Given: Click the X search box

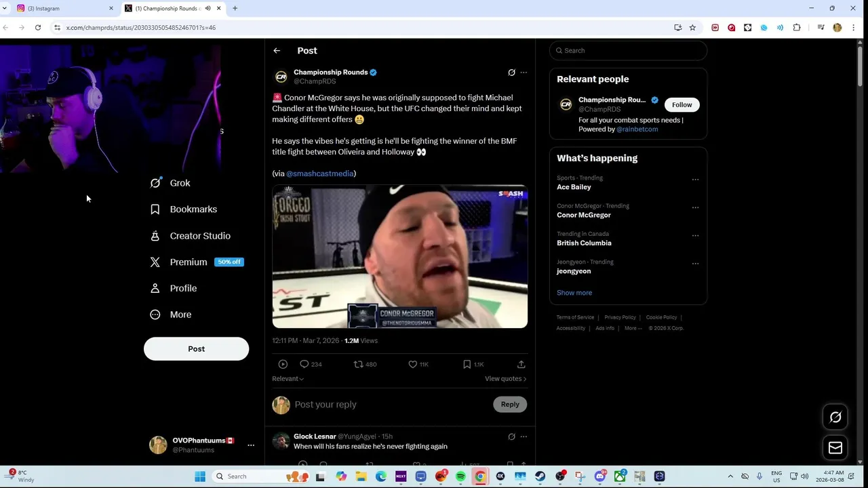Looking at the screenshot, I should pos(628,51).
